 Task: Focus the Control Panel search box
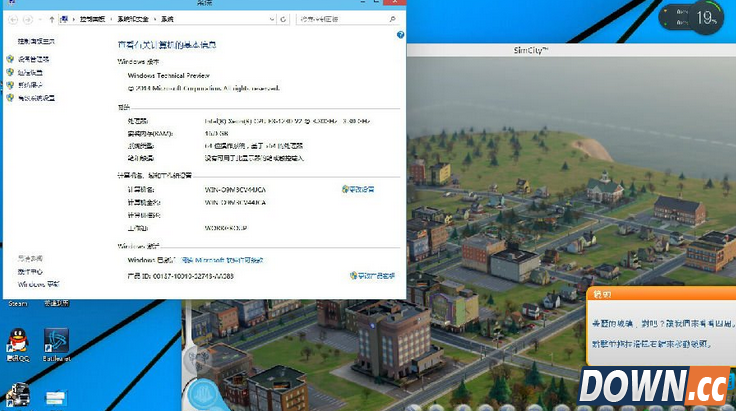click(347, 19)
